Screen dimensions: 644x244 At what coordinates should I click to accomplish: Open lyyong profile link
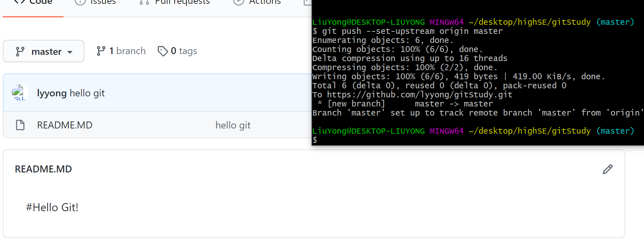[52, 93]
